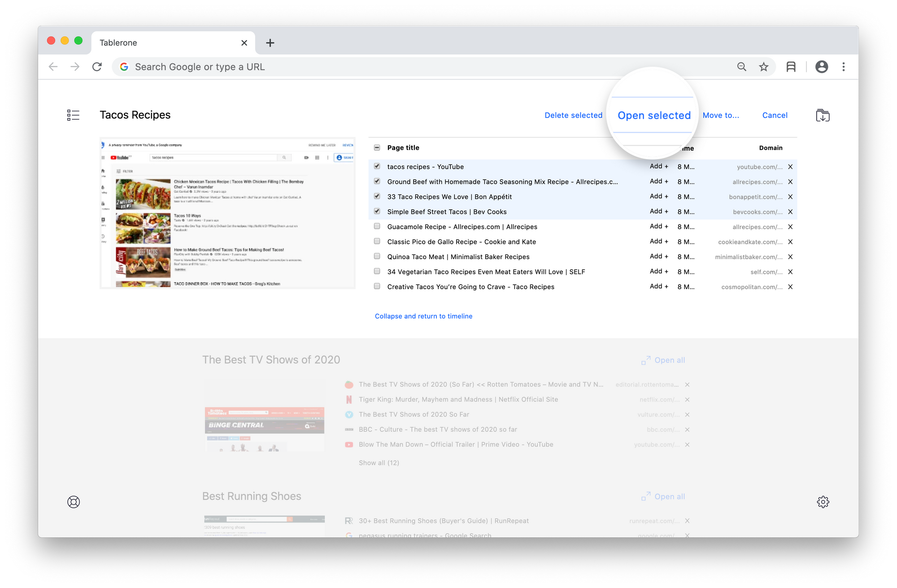
Task: Open Classic Pico de Gallo Recipe title
Action: [x=462, y=242]
